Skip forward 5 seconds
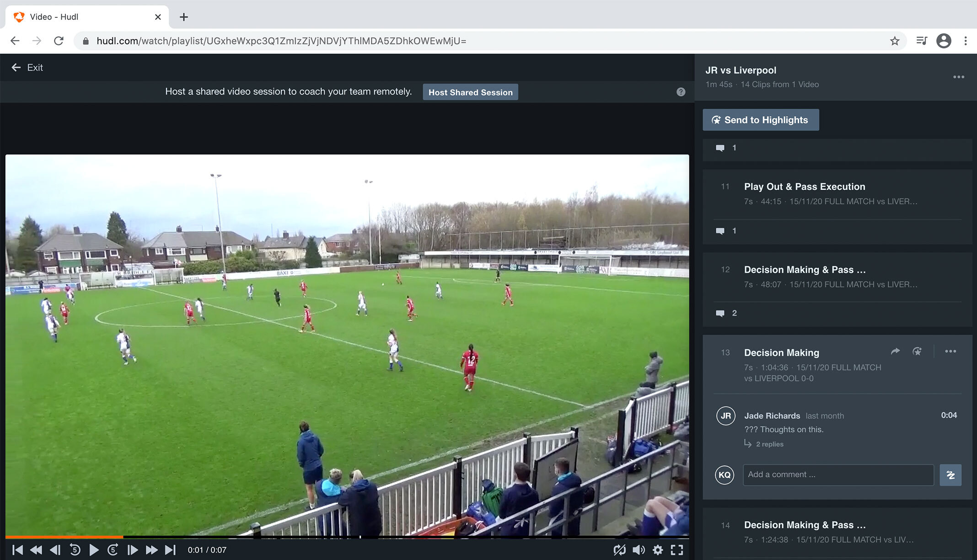Screen dimensions: 977x560 point(113,550)
